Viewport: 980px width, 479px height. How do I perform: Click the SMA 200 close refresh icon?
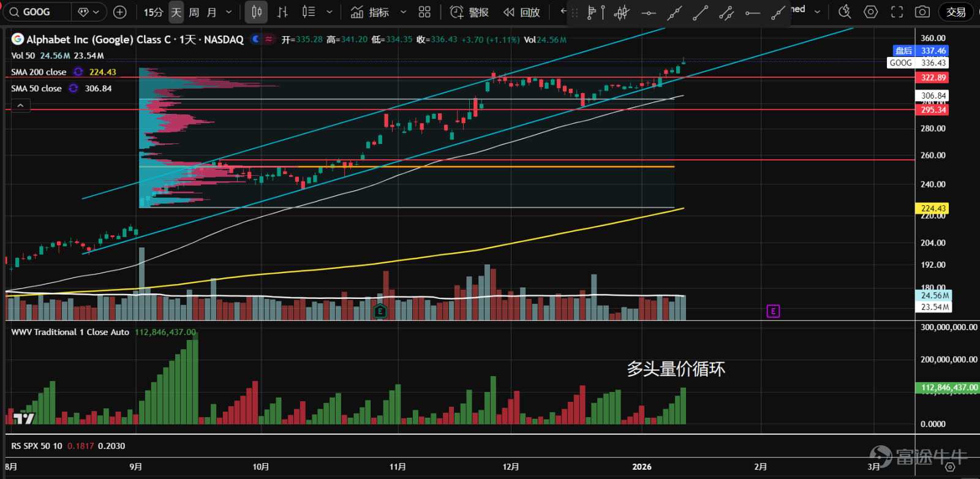pyautogui.click(x=78, y=72)
